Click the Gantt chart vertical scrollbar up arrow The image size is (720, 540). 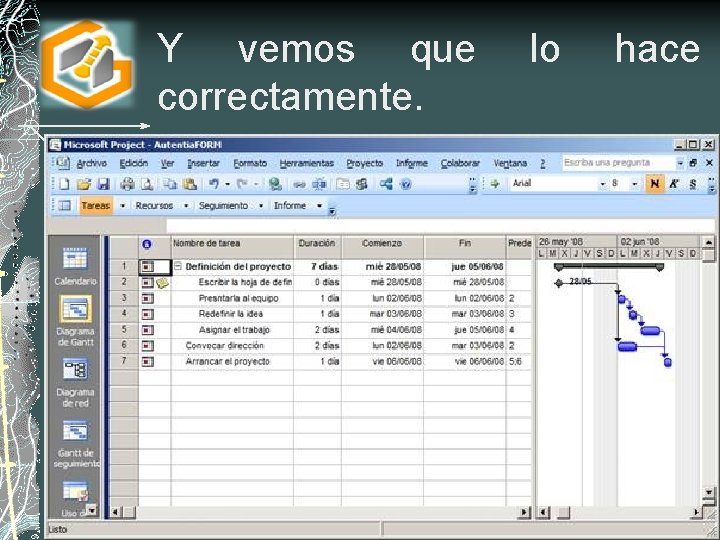pyautogui.click(x=708, y=242)
